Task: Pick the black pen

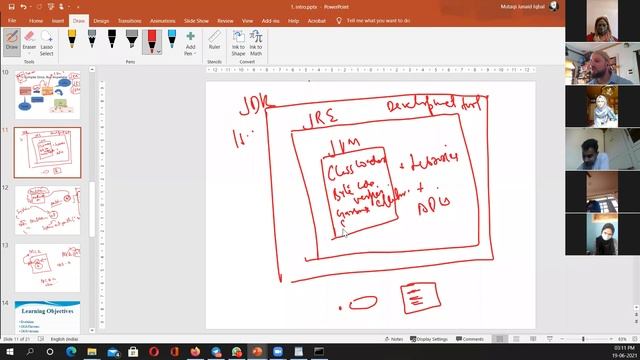Action: click(x=112, y=39)
